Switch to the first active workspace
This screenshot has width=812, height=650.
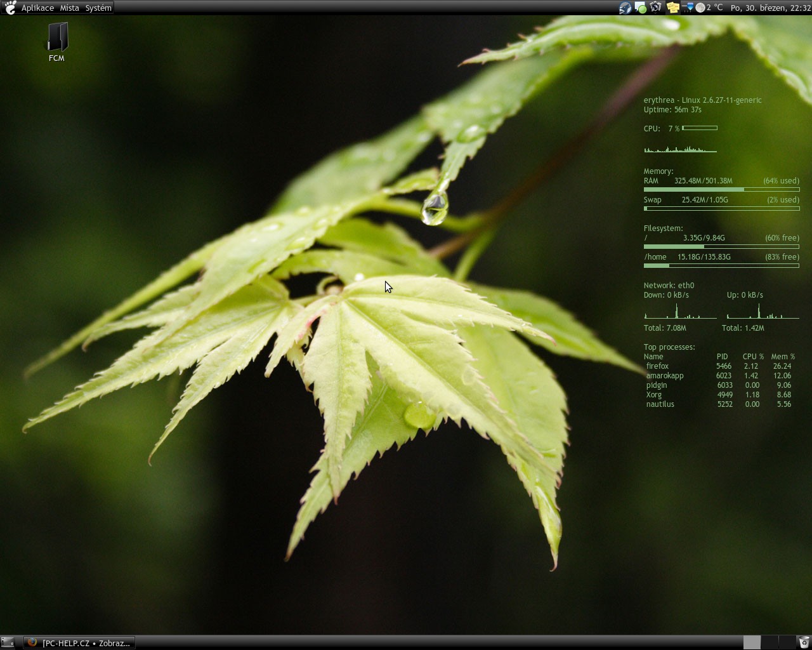(752, 642)
